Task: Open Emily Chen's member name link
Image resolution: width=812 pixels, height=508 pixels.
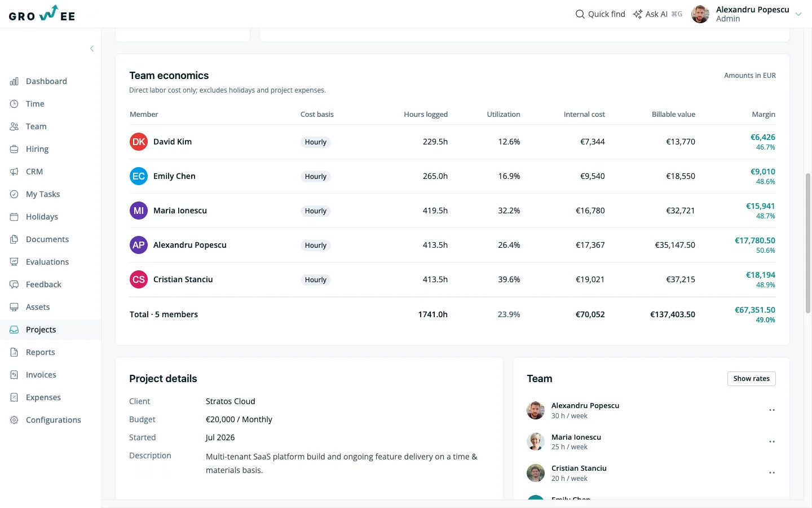Action: point(174,176)
